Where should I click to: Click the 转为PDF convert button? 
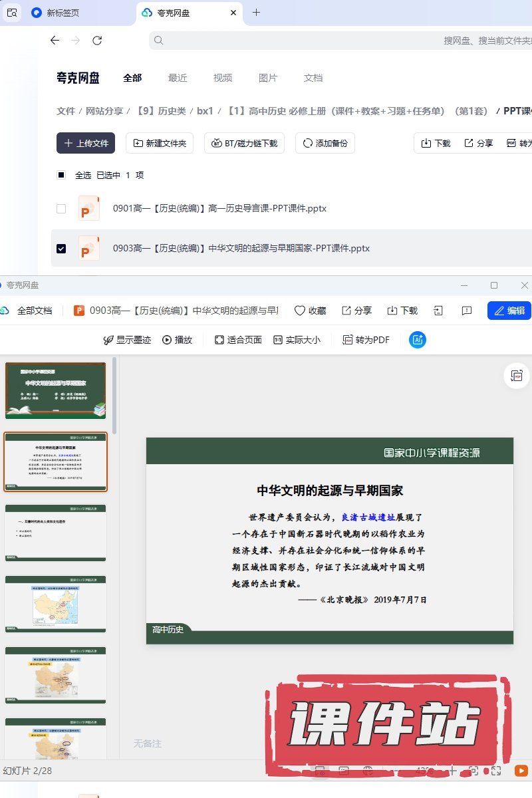point(366,340)
